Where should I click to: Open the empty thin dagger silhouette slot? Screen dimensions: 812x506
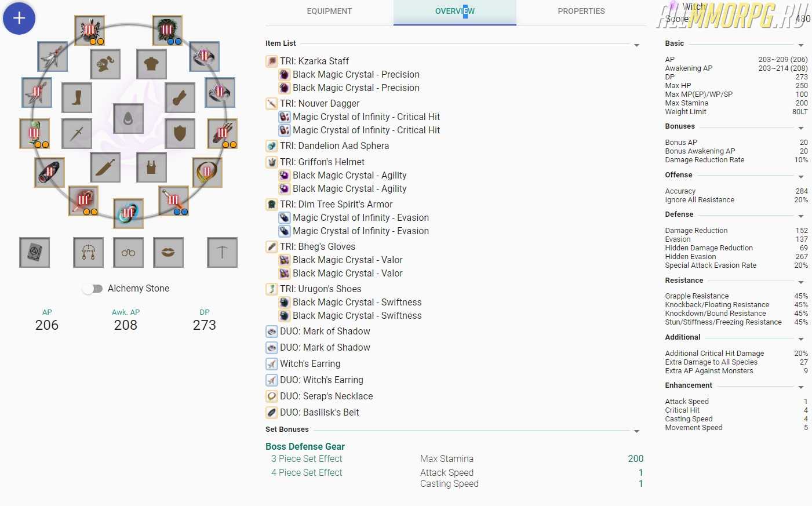pyautogui.click(x=77, y=133)
